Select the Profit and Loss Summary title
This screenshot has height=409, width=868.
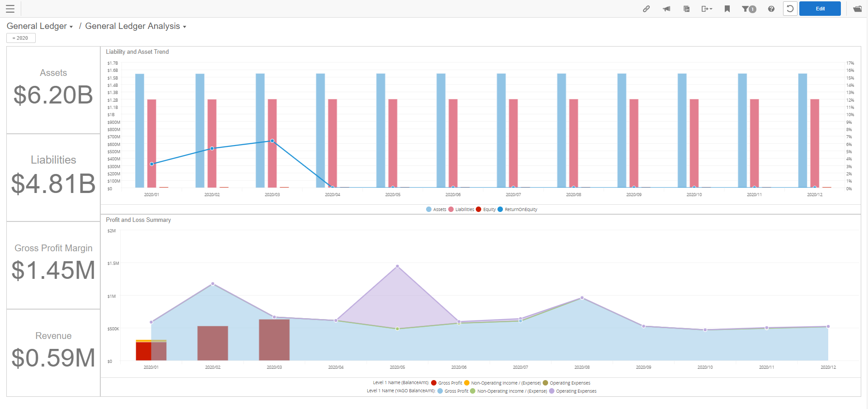click(138, 220)
